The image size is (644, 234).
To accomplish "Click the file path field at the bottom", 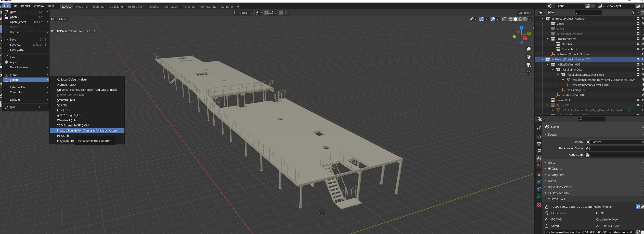I will point(586,232).
